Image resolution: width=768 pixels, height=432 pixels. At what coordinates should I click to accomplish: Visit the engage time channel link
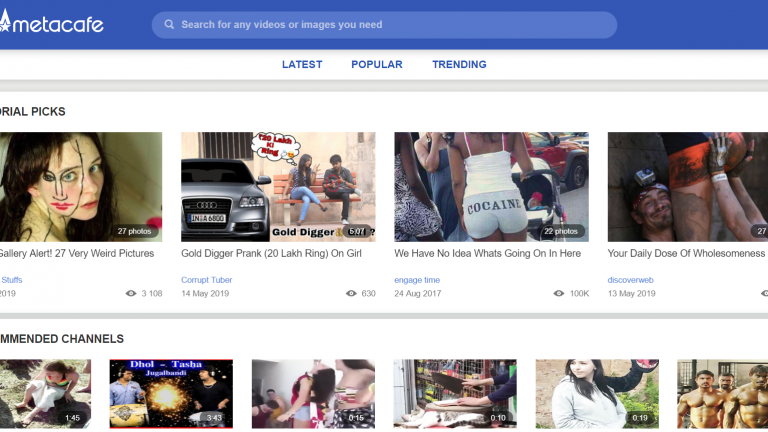[x=417, y=280]
